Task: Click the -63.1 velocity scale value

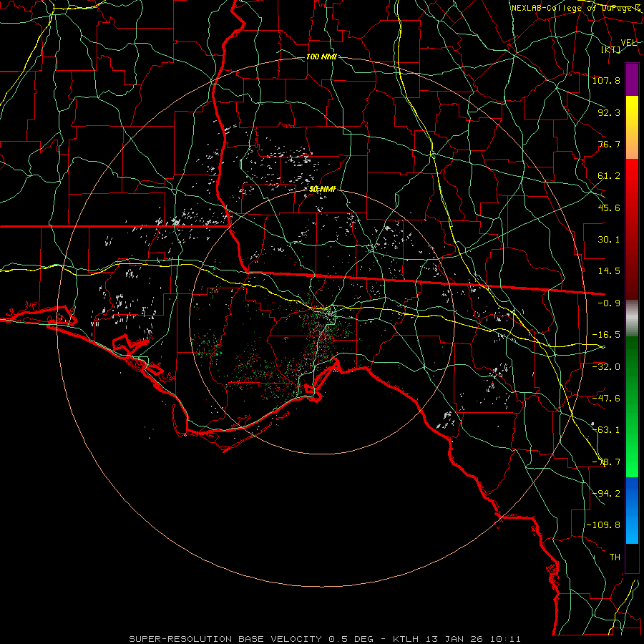Action: click(x=606, y=430)
